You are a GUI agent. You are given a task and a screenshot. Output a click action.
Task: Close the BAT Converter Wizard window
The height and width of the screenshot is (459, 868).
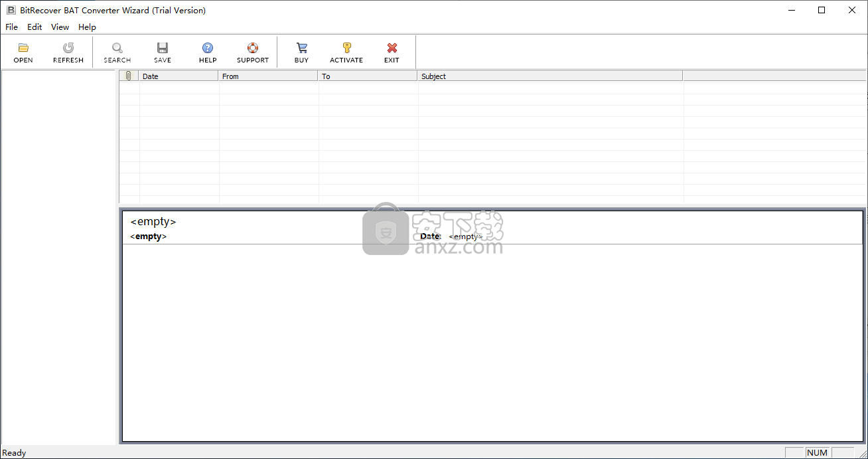[852, 10]
